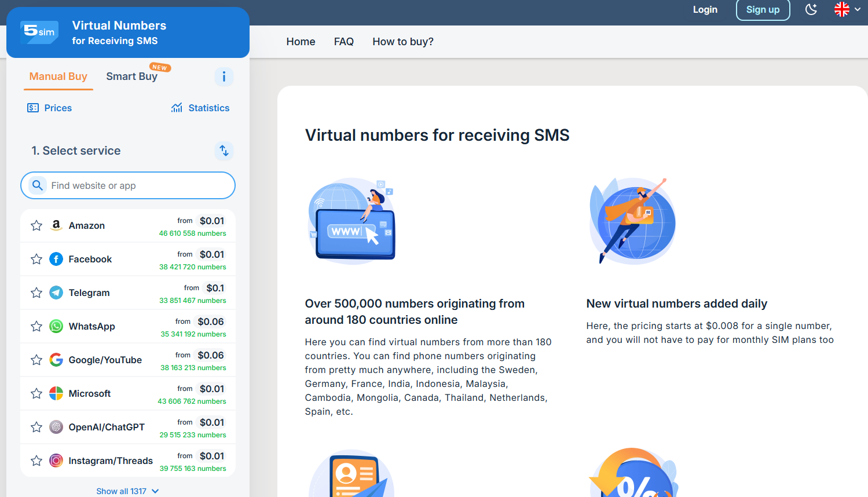Select the WhatsApp service name
The image size is (868, 497).
click(x=92, y=326)
